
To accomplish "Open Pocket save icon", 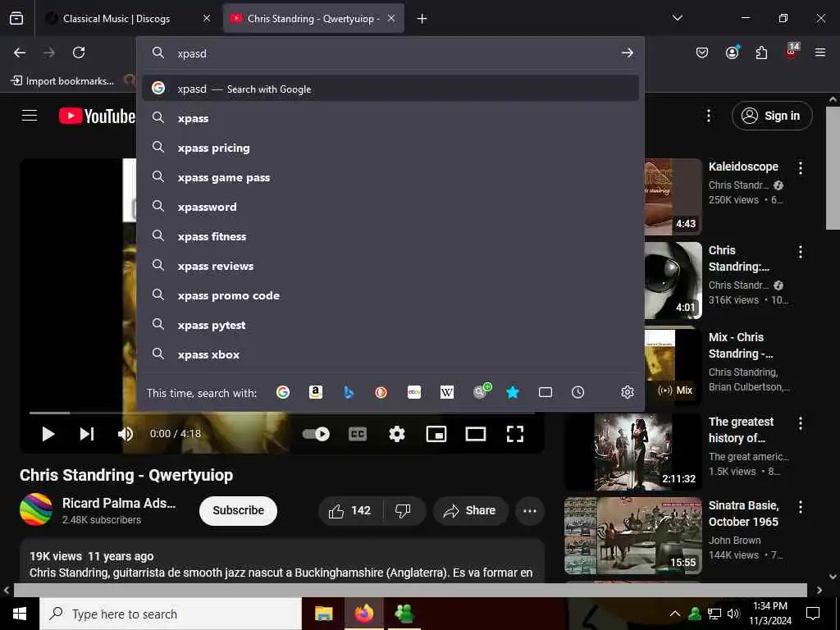I will tap(702, 52).
